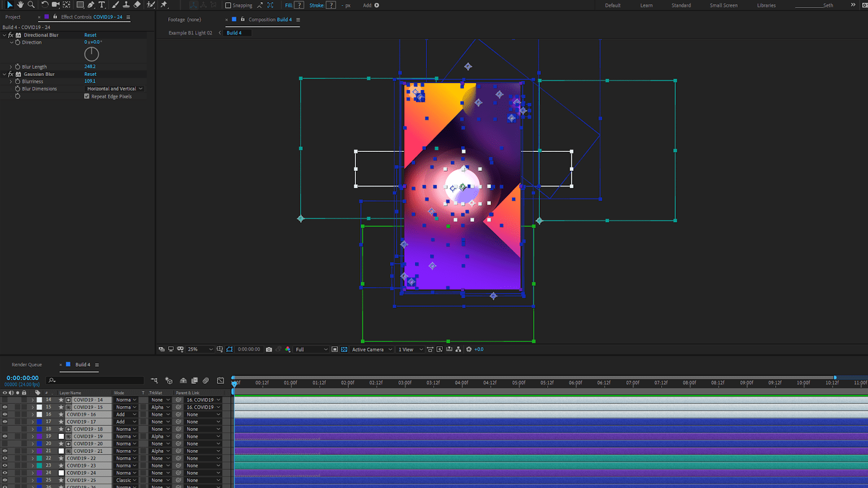
Task: Click the Puppet Pin tool
Action: (x=164, y=5)
